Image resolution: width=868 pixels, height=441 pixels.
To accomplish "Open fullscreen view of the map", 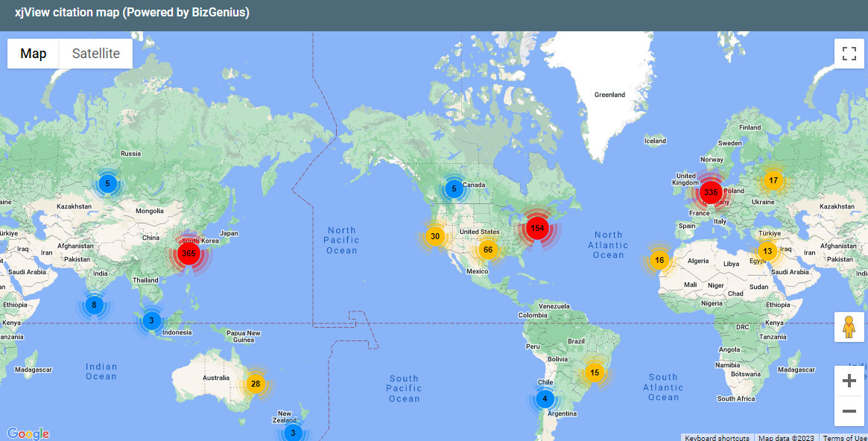I will pos(849,53).
